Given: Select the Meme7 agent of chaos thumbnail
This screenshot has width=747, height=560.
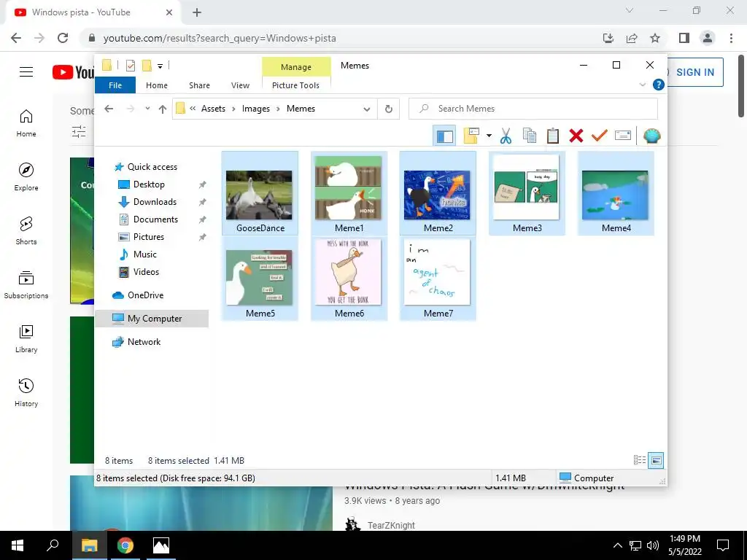Looking at the screenshot, I should point(438,279).
